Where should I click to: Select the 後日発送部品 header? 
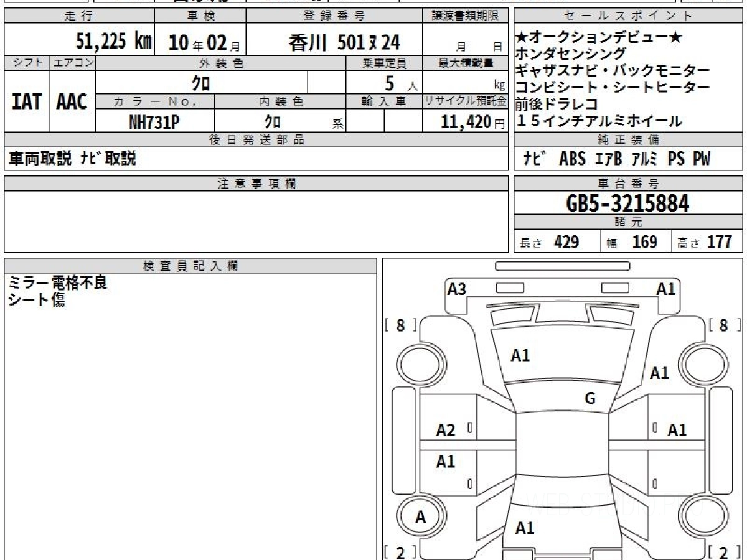click(256, 140)
